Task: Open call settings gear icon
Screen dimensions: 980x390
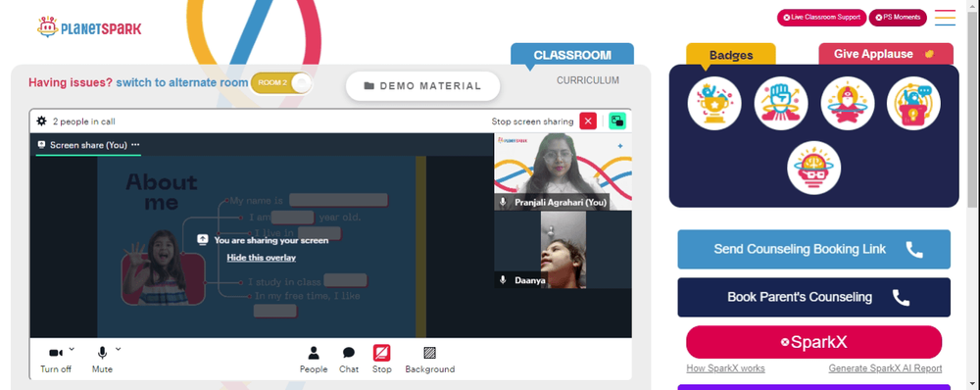Action: pyautogui.click(x=42, y=122)
